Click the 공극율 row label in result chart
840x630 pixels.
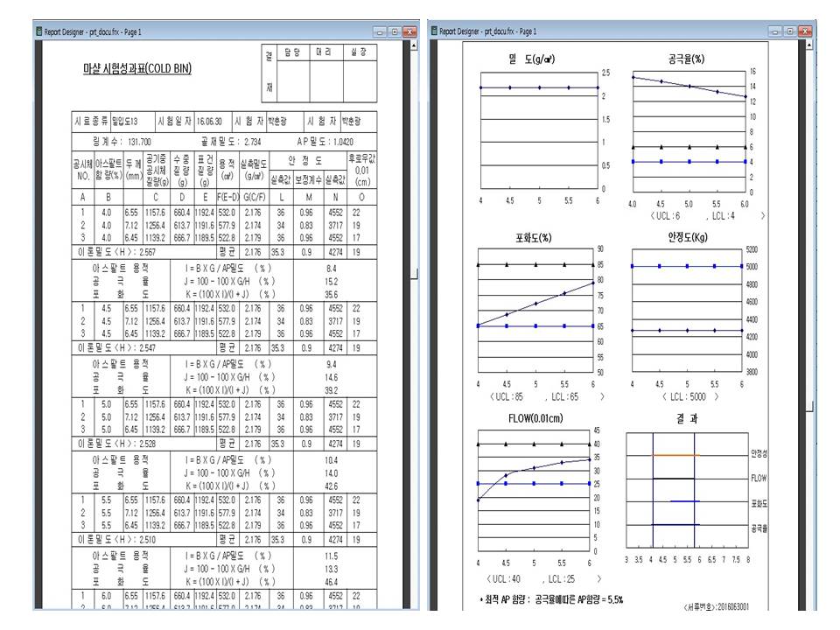click(759, 528)
